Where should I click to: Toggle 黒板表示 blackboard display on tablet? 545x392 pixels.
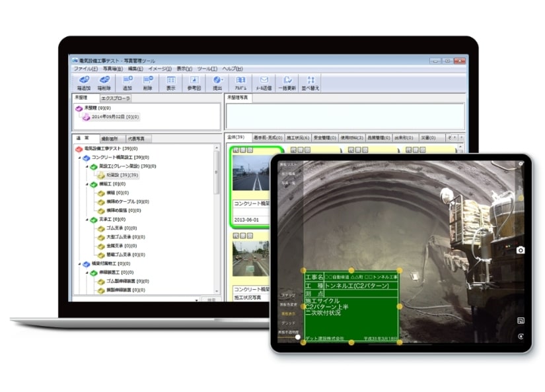pyautogui.click(x=287, y=313)
